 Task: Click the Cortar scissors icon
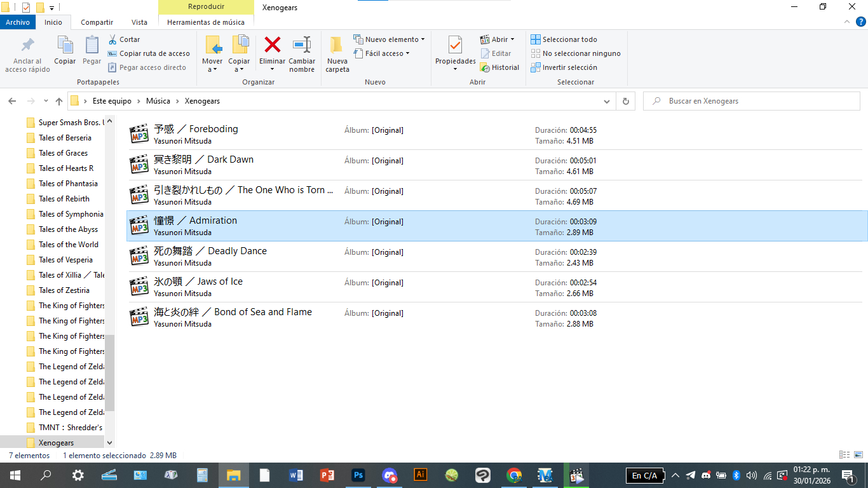coord(113,39)
